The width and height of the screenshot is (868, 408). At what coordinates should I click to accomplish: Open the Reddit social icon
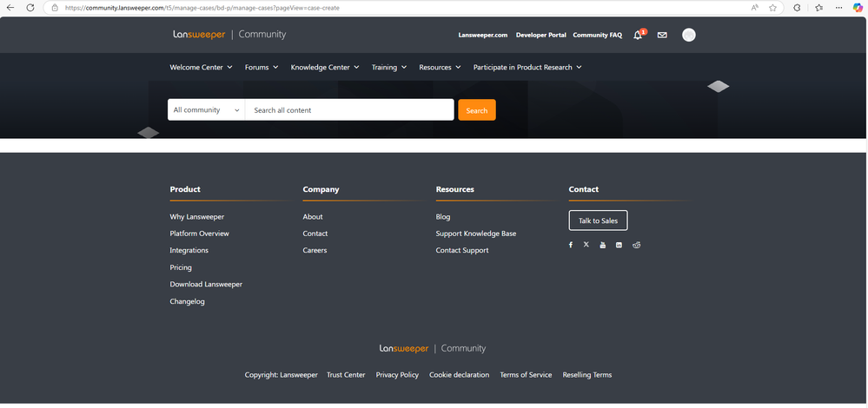point(637,246)
